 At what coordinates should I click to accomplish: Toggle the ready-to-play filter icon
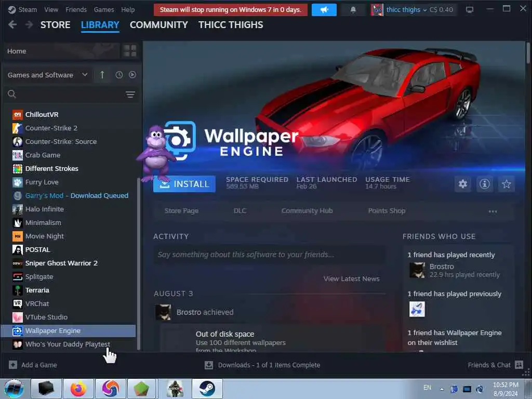(x=132, y=75)
